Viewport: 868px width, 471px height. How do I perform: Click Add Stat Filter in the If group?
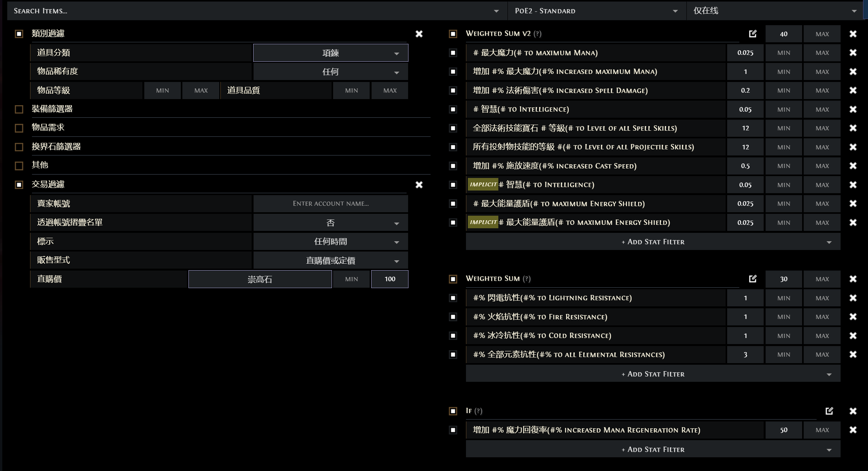click(x=653, y=450)
